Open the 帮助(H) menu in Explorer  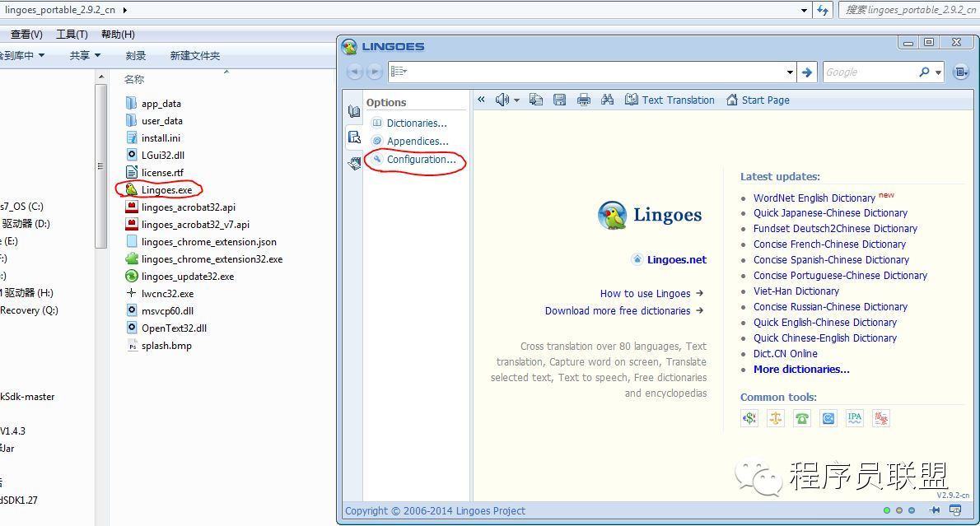tap(118, 35)
